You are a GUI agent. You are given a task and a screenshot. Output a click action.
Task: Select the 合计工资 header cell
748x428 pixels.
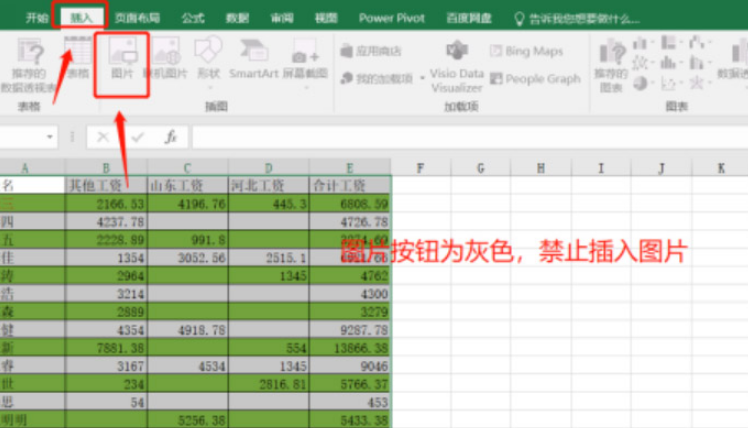[x=350, y=185]
